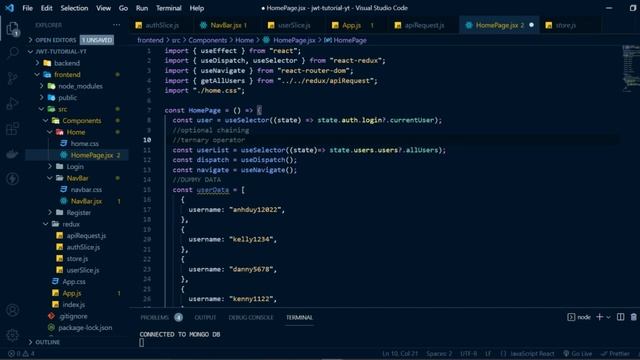
Task: Click the UTF-8 encoding status entry
Action: point(469,354)
